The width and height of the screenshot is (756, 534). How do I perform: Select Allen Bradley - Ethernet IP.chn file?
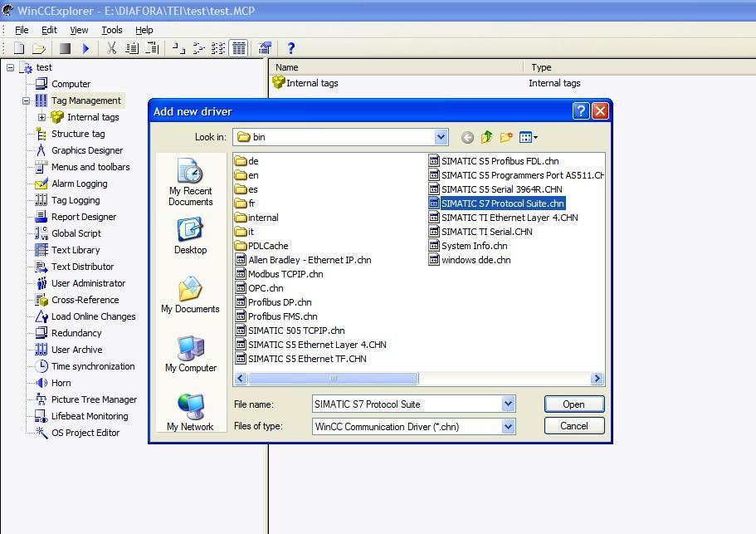[x=303, y=260]
